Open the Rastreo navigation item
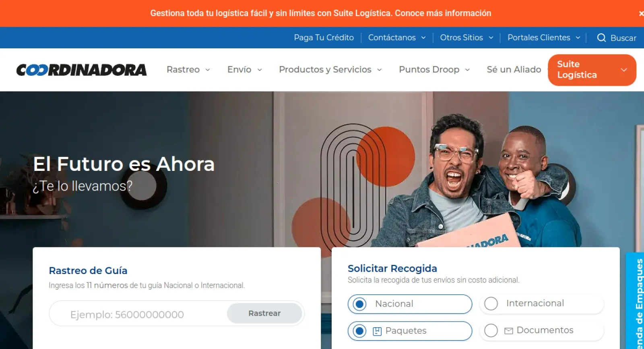Viewport: 644px width, 349px height. [x=183, y=70]
